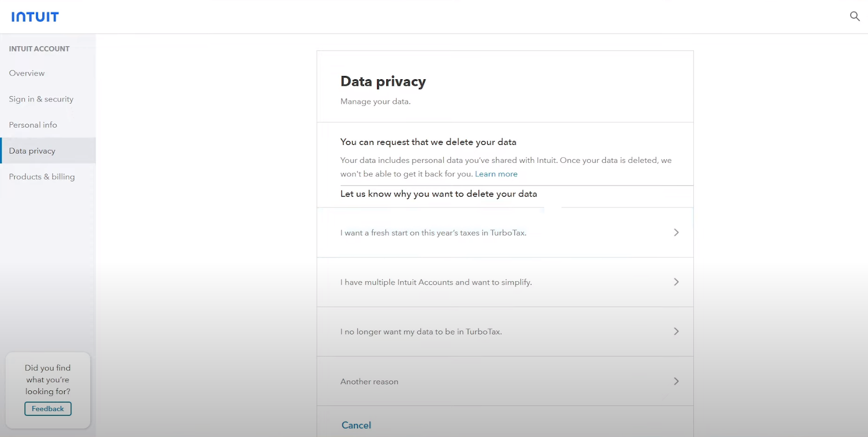Viewport: 868px width, 437px height.
Task: Click the Feedback button
Action: (48, 409)
